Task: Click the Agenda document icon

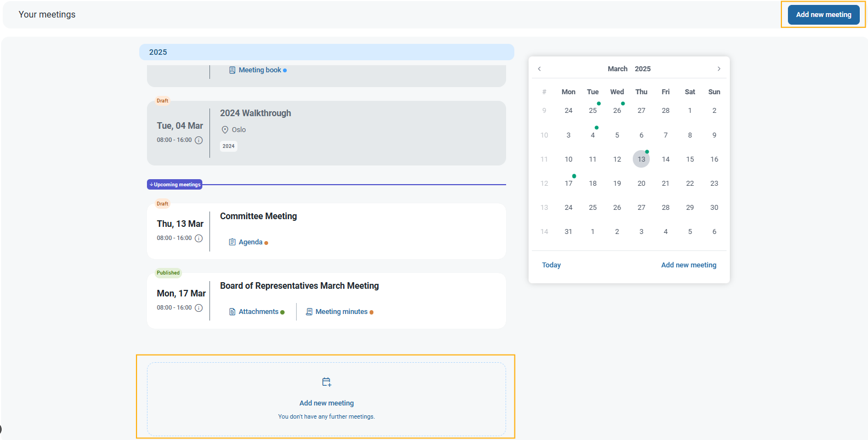Action: pos(232,242)
